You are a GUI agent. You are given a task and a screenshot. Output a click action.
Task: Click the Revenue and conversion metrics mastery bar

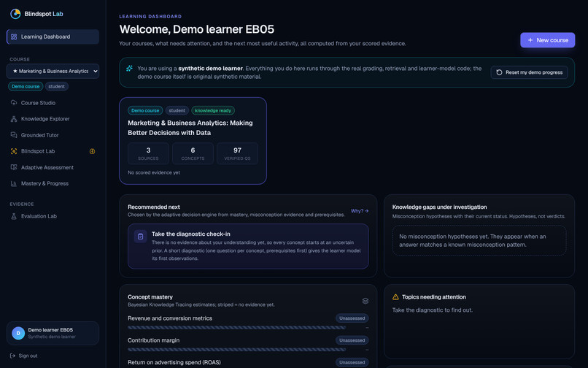[236, 328]
